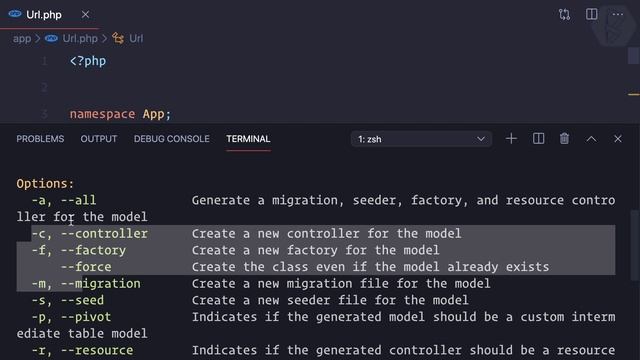Switch to the OUTPUT panel tab
The width and height of the screenshot is (640, 360).
point(98,139)
